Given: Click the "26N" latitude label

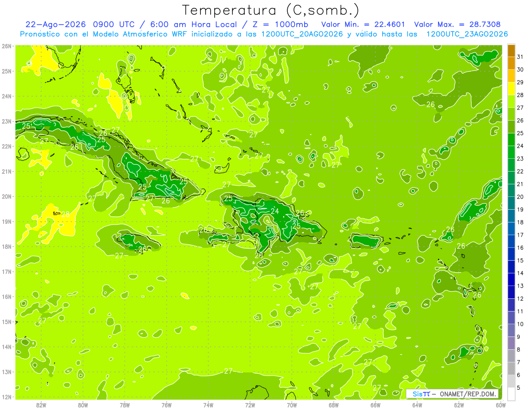Looking at the screenshot, I should [7, 46].
